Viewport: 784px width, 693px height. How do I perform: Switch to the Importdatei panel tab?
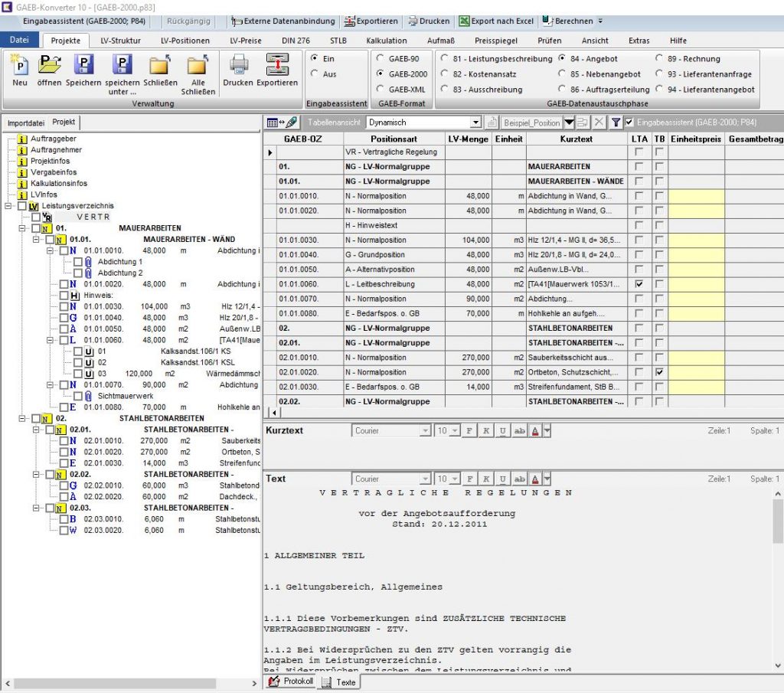(25, 123)
